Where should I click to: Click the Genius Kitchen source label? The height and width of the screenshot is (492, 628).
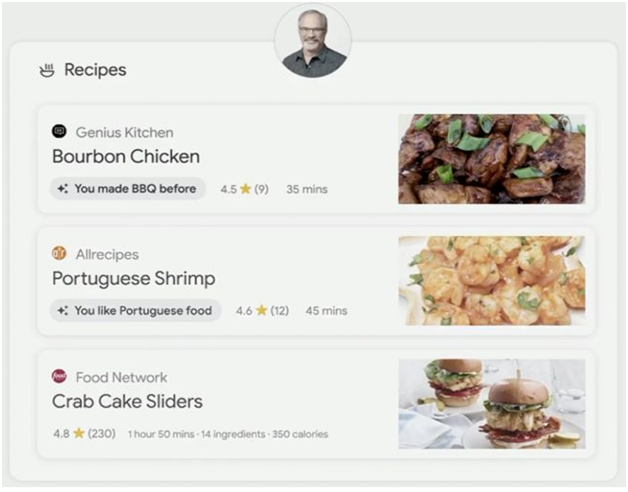125,132
